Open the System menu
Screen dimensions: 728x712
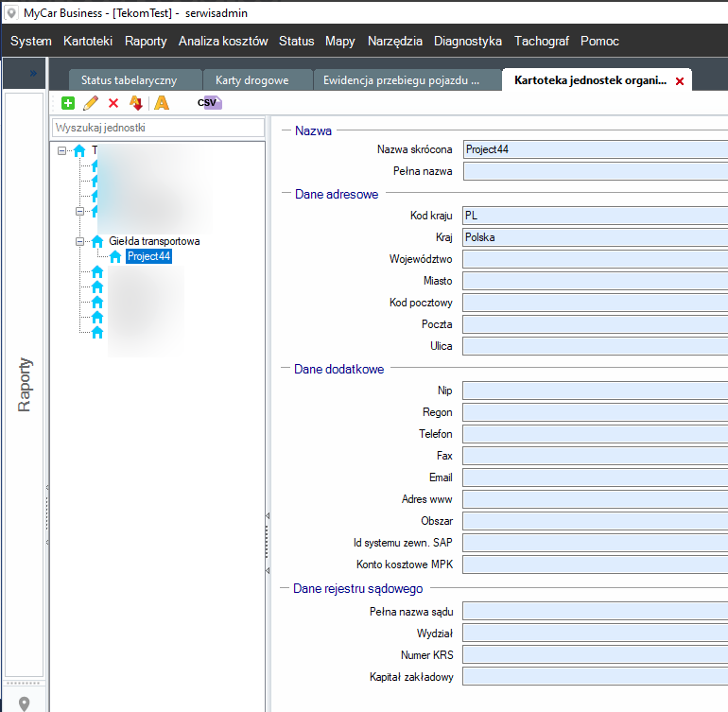pos(31,41)
